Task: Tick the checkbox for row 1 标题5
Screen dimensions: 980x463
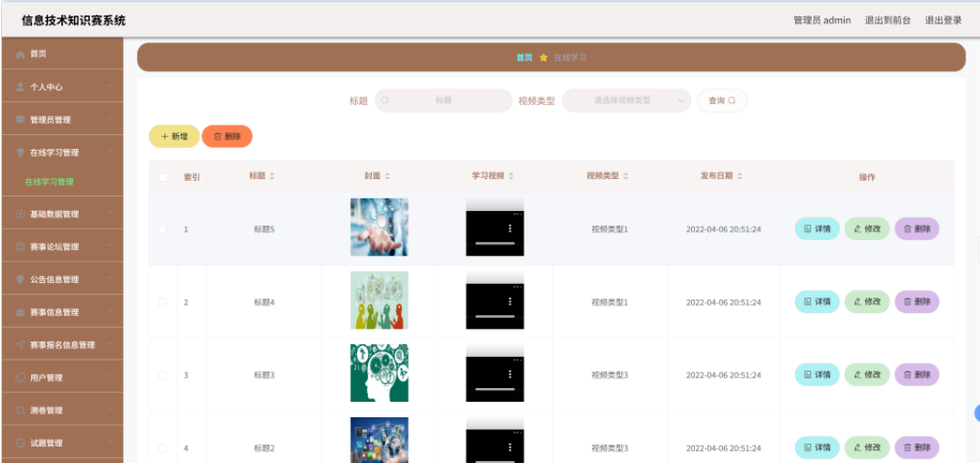Action: [163, 230]
